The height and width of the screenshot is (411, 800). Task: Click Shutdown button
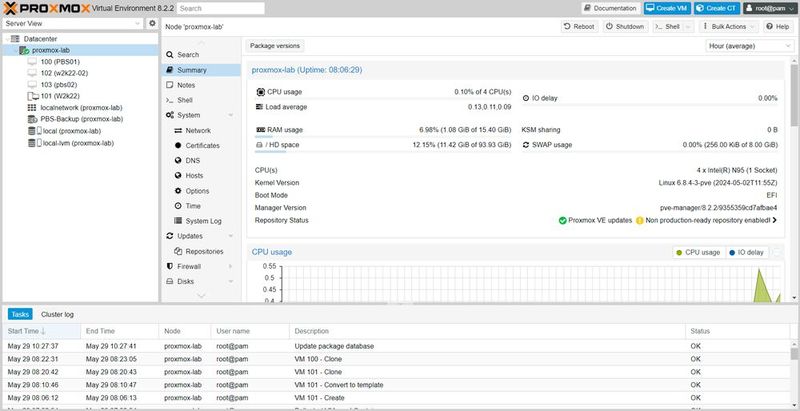(625, 27)
